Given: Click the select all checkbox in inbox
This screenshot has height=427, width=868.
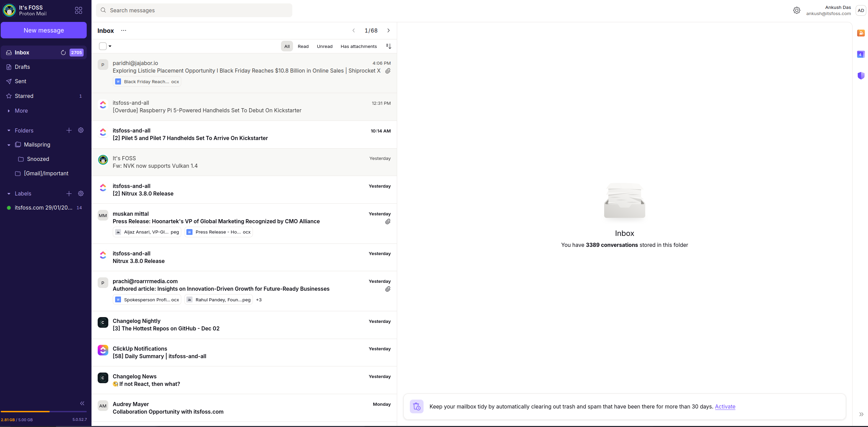Looking at the screenshot, I should (102, 47).
